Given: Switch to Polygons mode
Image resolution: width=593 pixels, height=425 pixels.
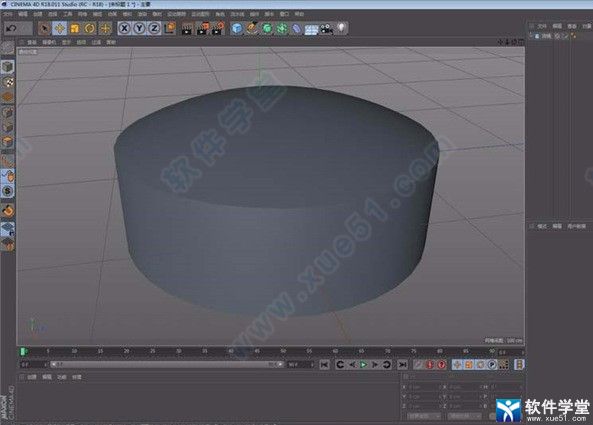Looking at the screenshot, I should tap(8, 142).
